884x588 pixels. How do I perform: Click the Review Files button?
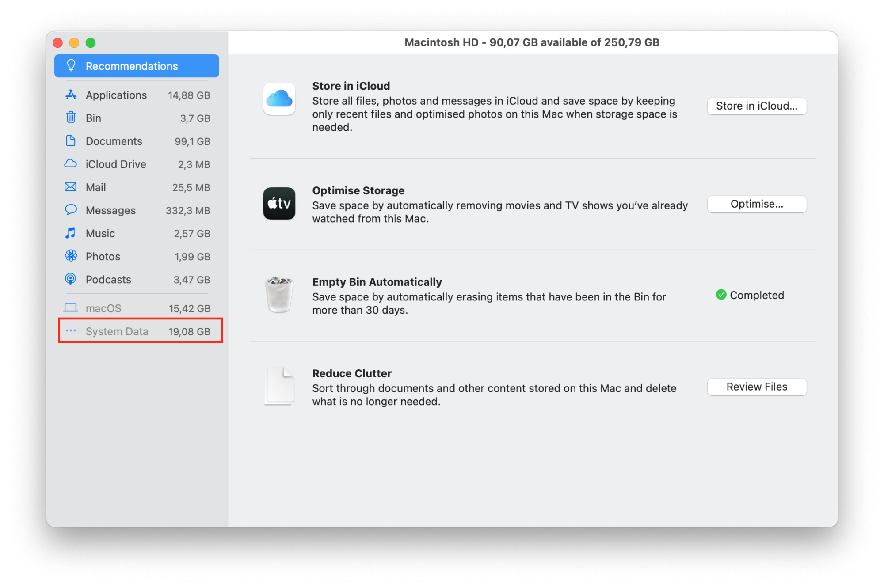click(756, 387)
